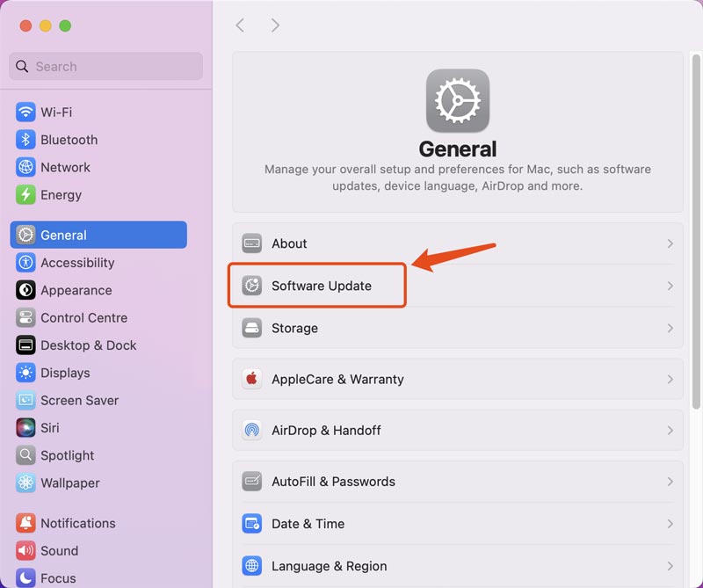Click the General gear icon in sidebar
Screen dimensions: 703x588
click(25, 235)
